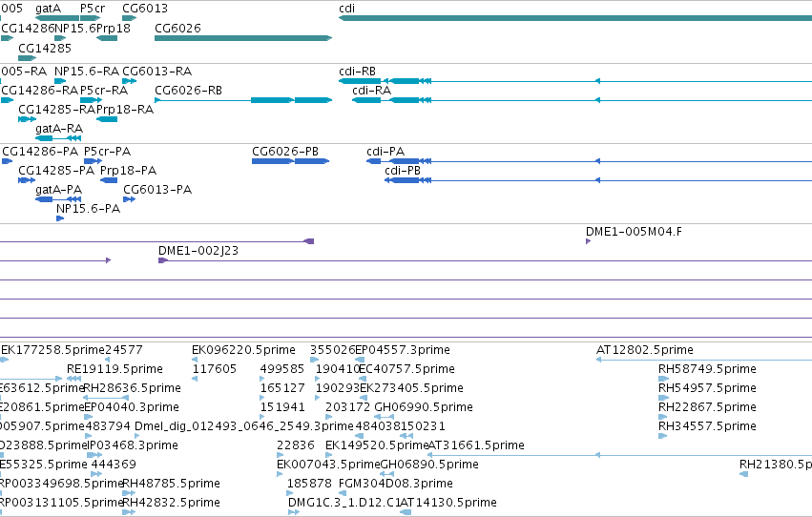Click the EP04557.3prime EST label

[403, 350]
